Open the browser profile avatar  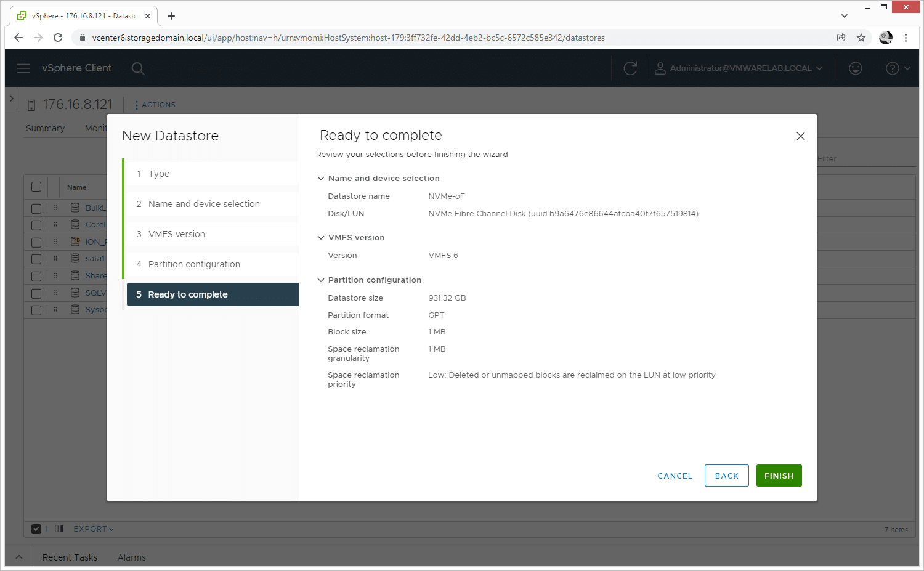886,38
